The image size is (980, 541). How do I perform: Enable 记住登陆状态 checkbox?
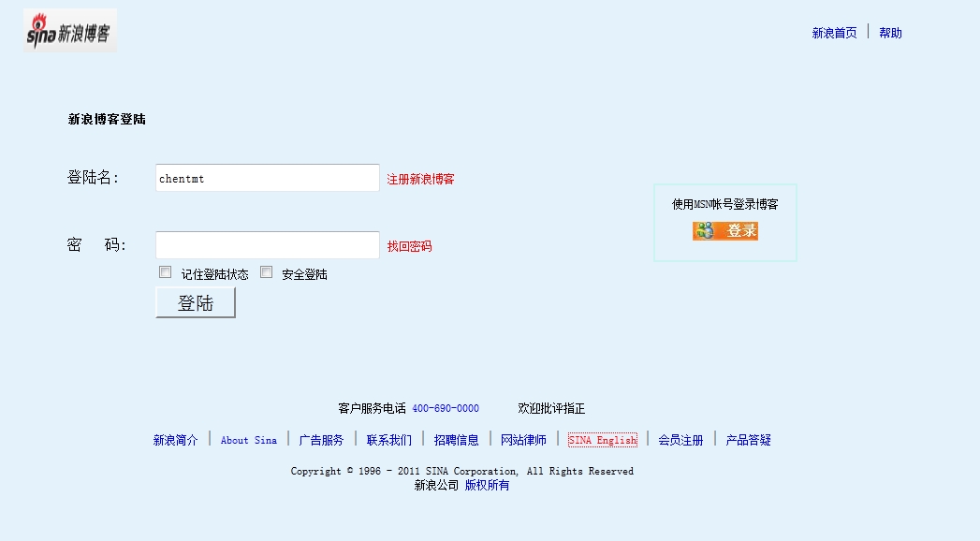click(165, 272)
